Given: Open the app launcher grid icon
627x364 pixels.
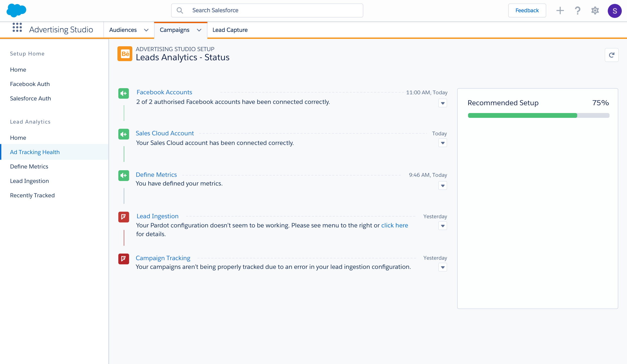Looking at the screenshot, I should tap(17, 28).
